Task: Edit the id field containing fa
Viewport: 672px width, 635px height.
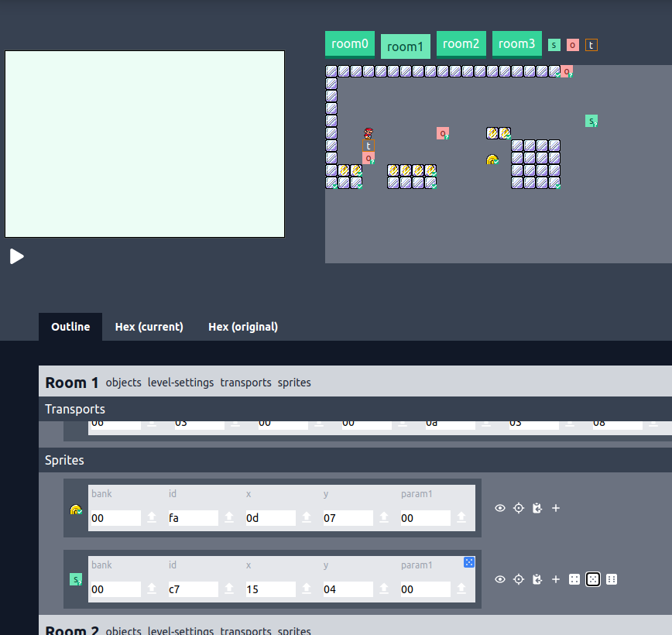Action: pos(193,518)
